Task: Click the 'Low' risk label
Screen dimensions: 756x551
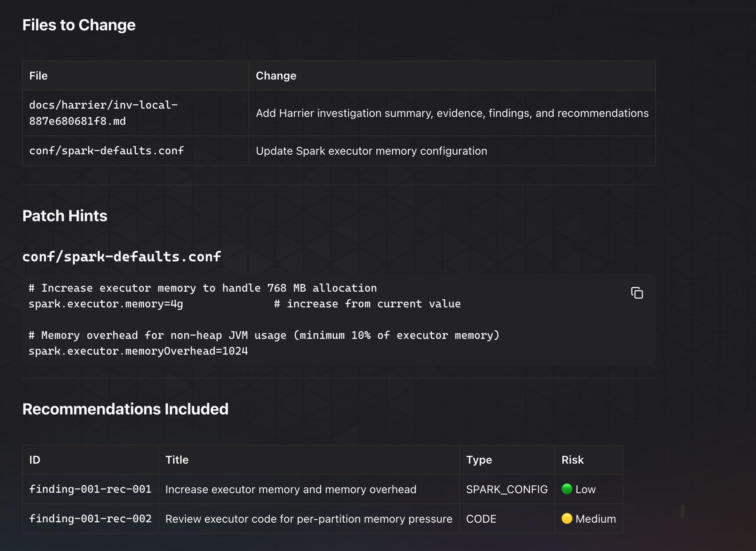Action: pos(586,489)
